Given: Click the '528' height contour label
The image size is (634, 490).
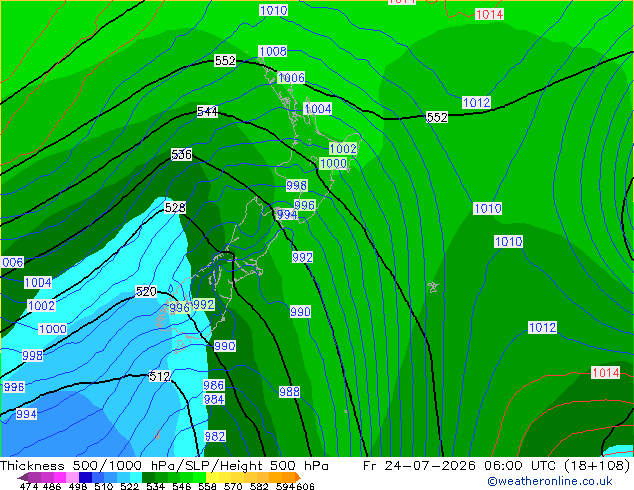Looking at the screenshot, I should (175, 207).
